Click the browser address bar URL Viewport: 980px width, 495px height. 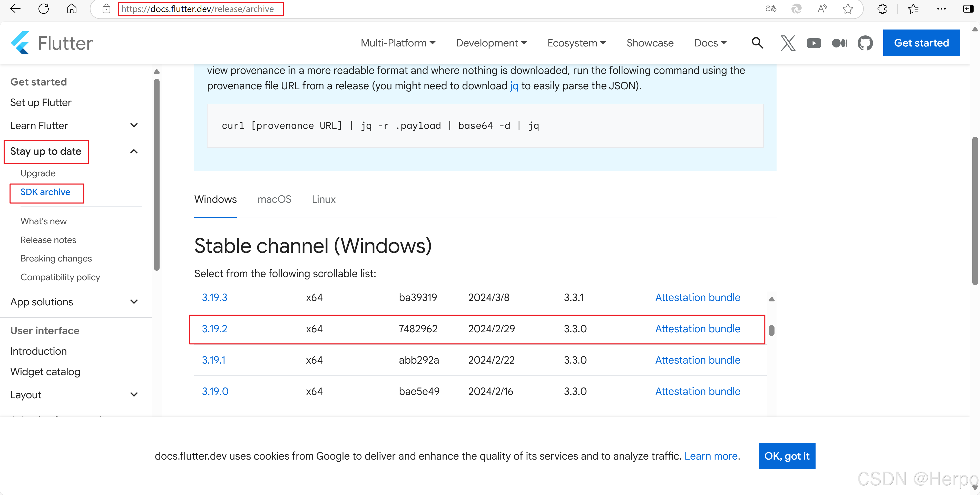point(198,9)
